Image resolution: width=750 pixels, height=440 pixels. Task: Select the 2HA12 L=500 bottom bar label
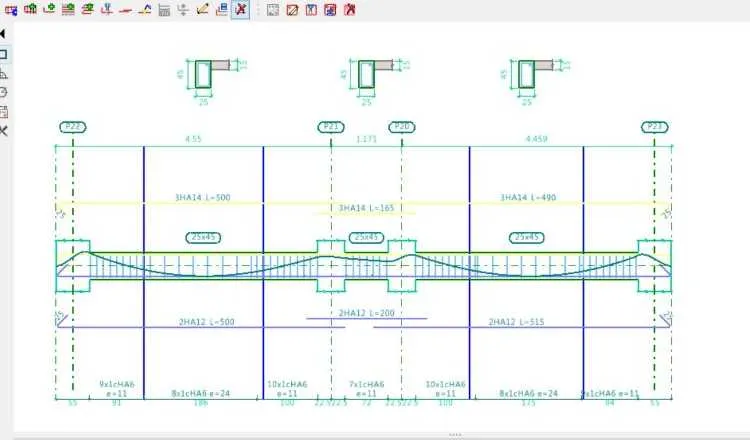[x=207, y=322]
